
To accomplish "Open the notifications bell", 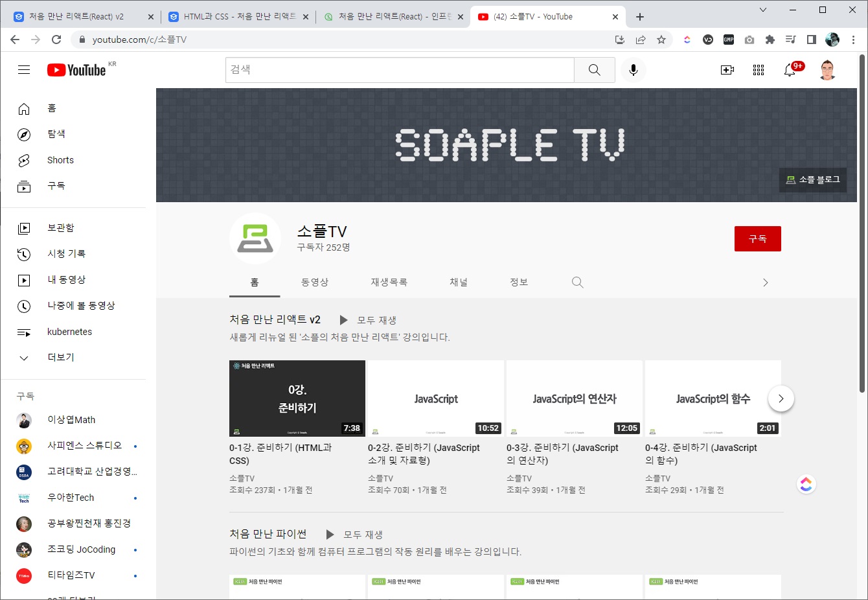I will click(x=790, y=70).
